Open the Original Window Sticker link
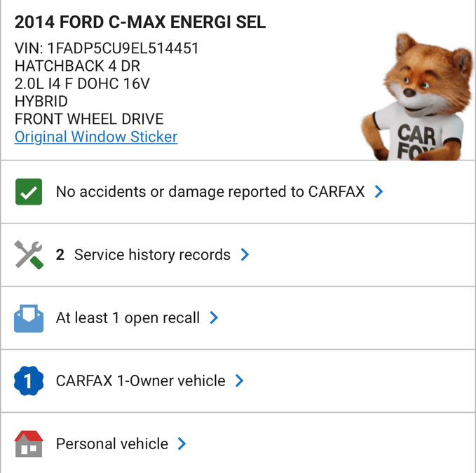Image resolution: width=476 pixels, height=473 pixels. pyautogui.click(x=96, y=137)
